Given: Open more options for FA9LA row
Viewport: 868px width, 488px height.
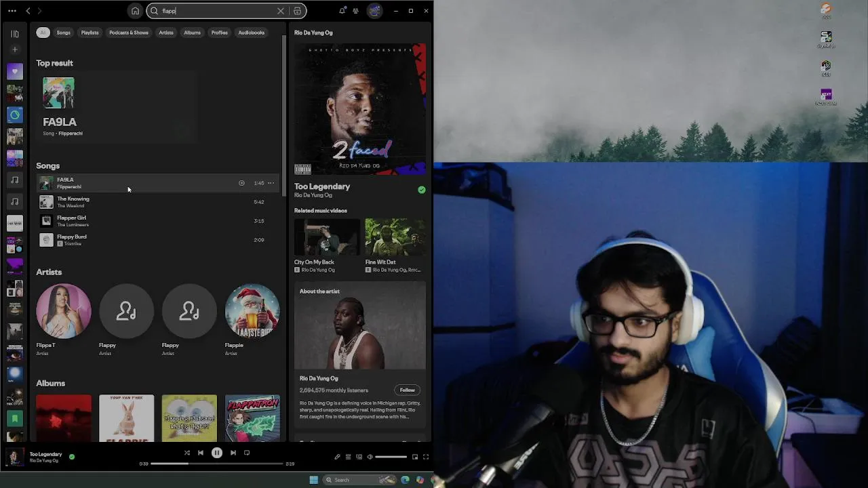Looking at the screenshot, I should (x=271, y=183).
